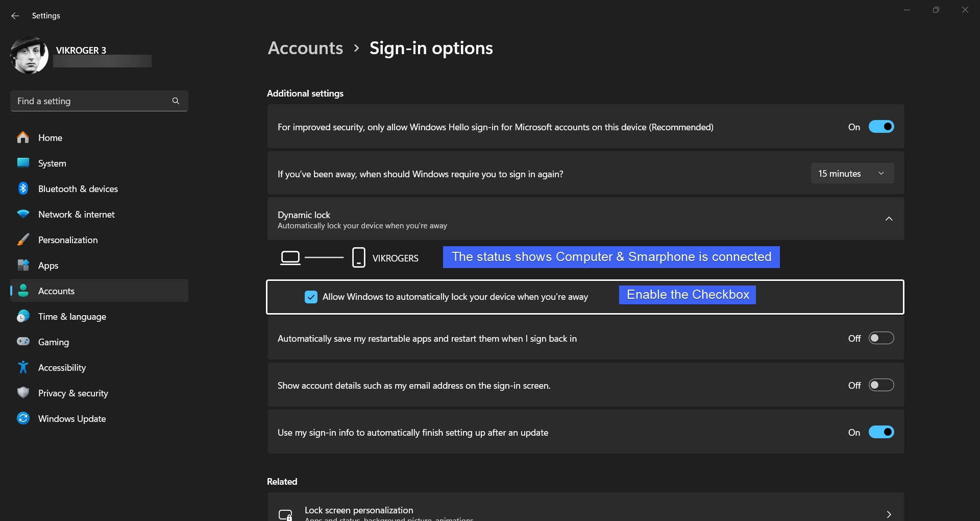Click the Network wifi icon

pos(23,214)
